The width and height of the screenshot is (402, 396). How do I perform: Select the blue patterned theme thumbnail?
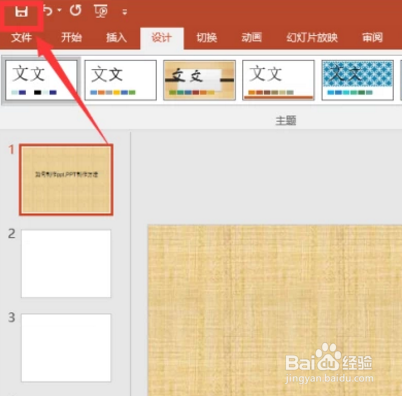pos(357,80)
